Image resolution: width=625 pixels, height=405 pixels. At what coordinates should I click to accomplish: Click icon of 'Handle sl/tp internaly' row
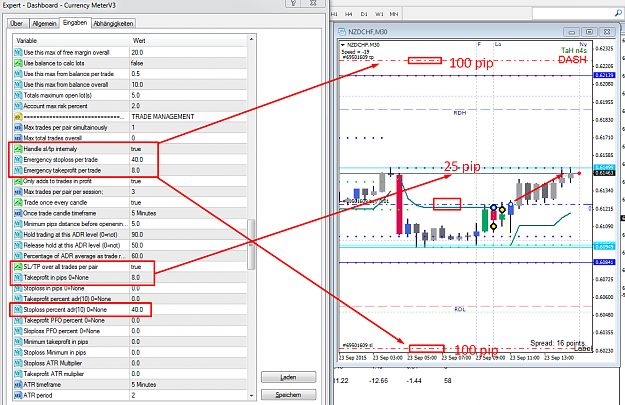(18, 149)
